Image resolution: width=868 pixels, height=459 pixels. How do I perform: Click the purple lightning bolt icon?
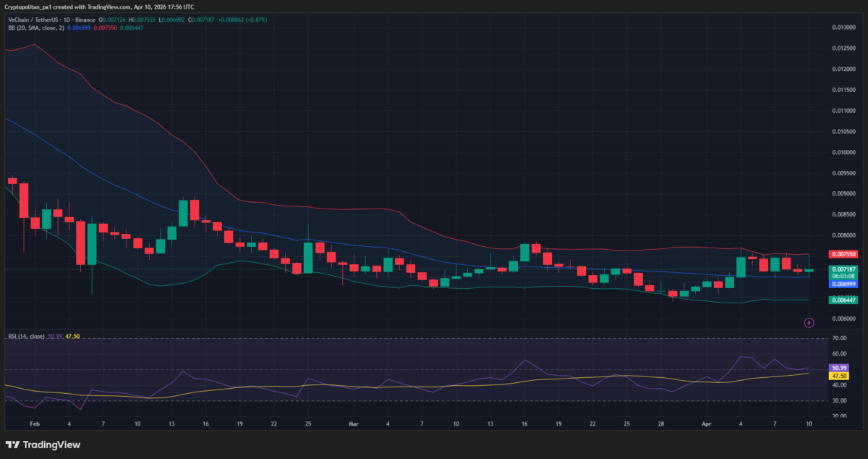coord(809,322)
